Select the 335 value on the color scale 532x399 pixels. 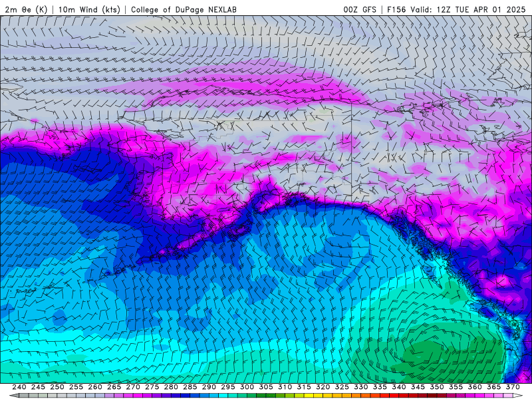pos(380,387)
